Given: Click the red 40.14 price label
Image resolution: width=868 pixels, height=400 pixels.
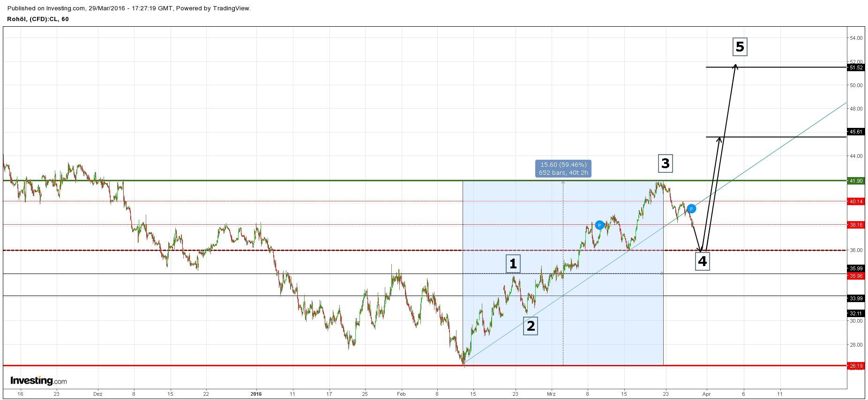Looking at the screenshot, I should [x=856, y=201].
